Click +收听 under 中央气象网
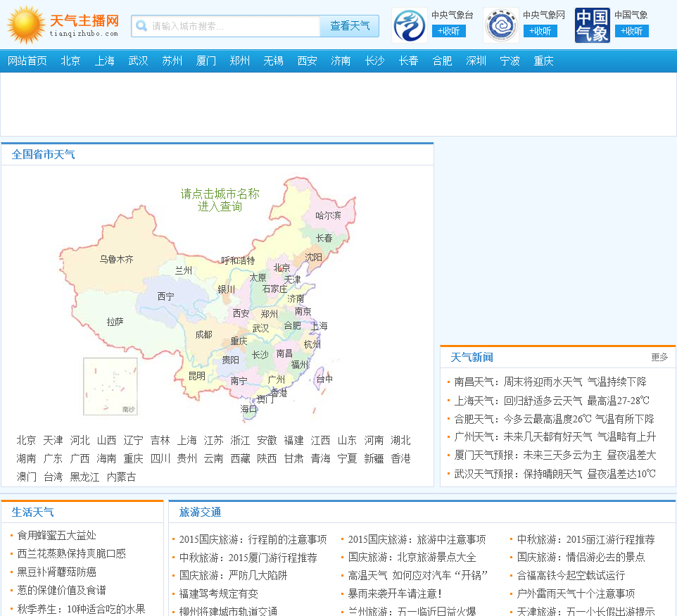The height and width of the screenshot is (616, 677). tap(540, 31)
